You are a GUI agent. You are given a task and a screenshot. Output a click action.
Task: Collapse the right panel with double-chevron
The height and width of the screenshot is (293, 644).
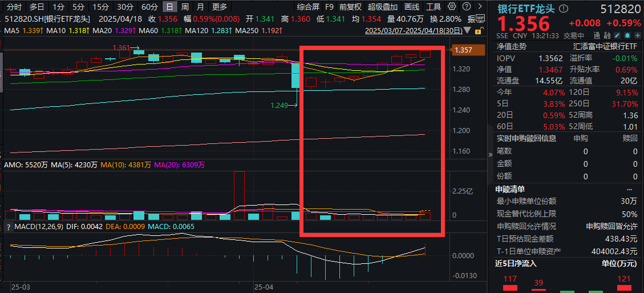click(x=489, y=155)
